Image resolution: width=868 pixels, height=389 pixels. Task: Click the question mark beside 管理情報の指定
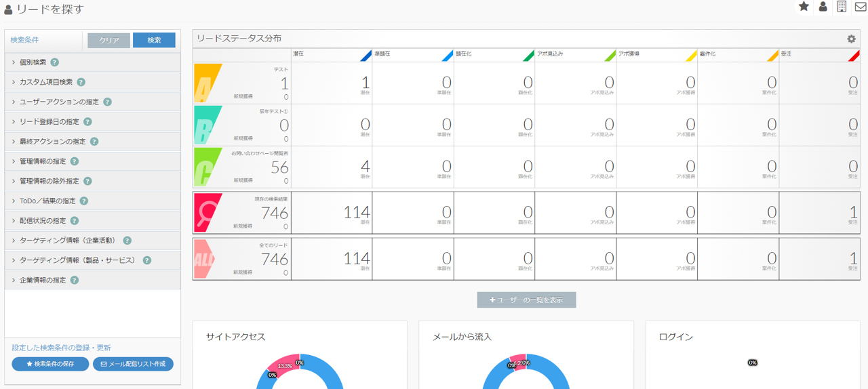tap(75, 161)
